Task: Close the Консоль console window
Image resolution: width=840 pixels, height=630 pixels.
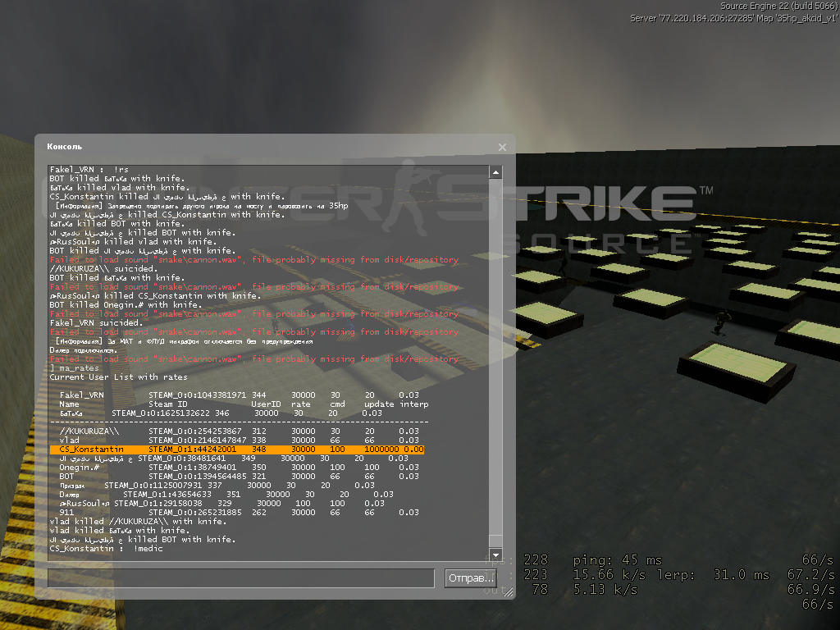Action: click(x=502, y=147)
